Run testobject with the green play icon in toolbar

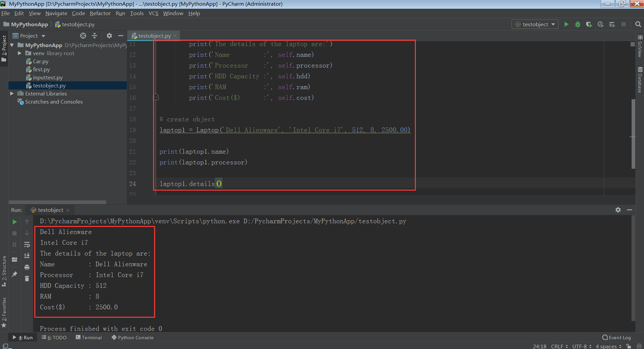coord(566,24)
